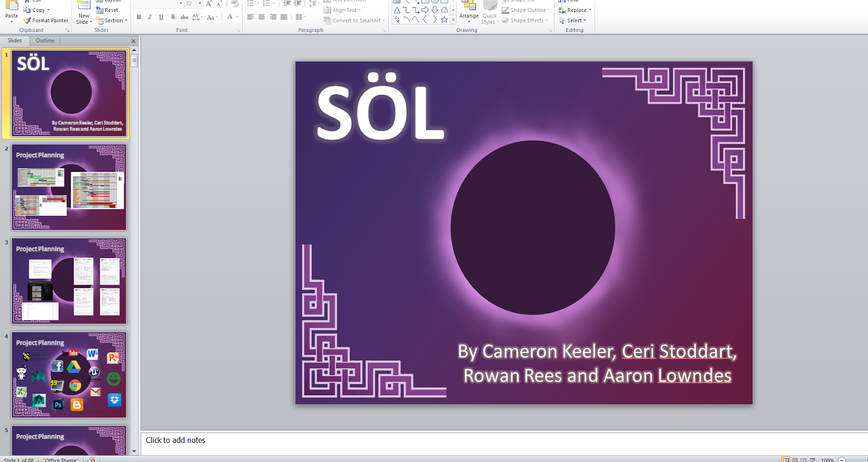Open Quick Styles gallery
Screen dimensions: 868x462
point(489,12)
